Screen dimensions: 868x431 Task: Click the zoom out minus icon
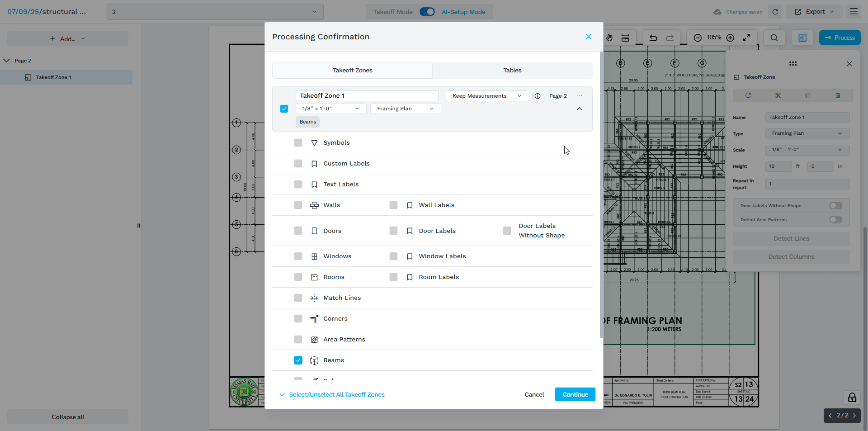click(x=698, y=38)
